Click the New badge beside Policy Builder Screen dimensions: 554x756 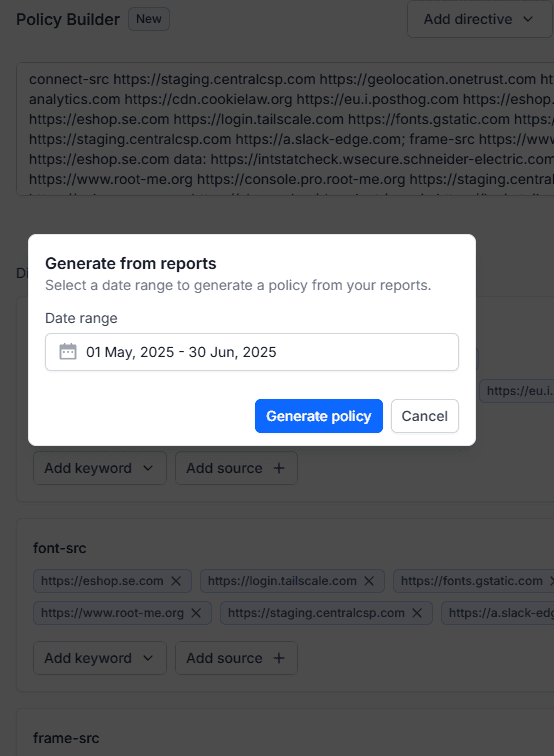tap(149, 19)
